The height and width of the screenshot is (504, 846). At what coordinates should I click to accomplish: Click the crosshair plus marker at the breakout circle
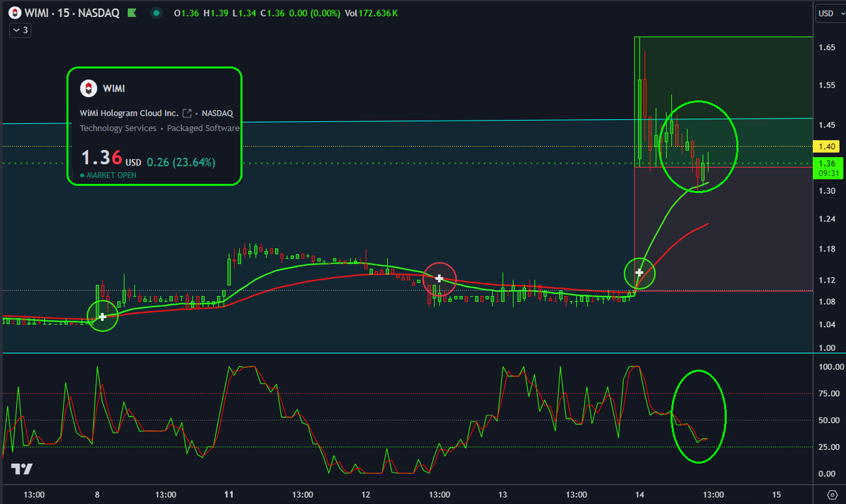click(639, 271)
